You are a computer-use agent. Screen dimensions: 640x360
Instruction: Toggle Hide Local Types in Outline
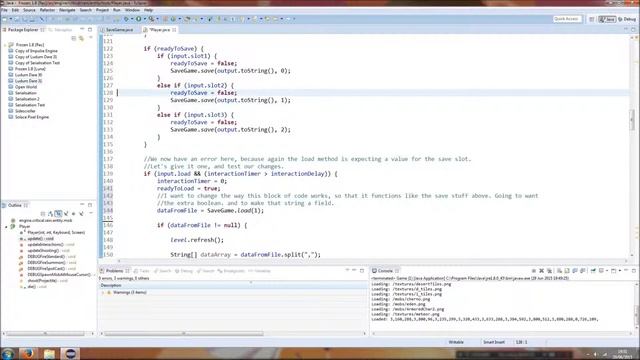point(81,213)
